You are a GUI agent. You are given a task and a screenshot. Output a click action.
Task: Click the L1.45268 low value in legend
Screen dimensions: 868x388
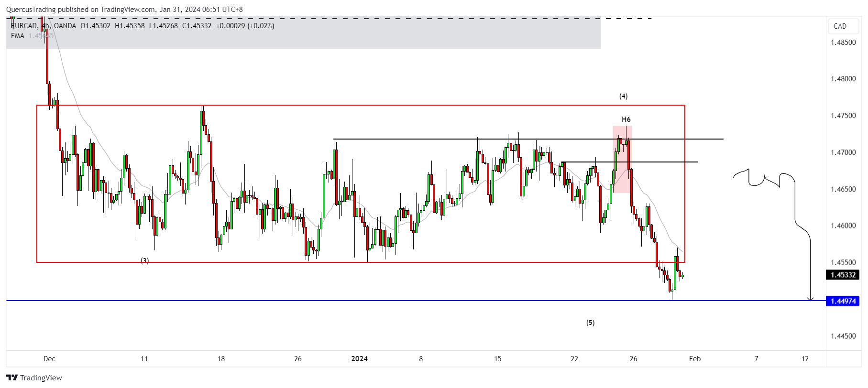[163, 26]
